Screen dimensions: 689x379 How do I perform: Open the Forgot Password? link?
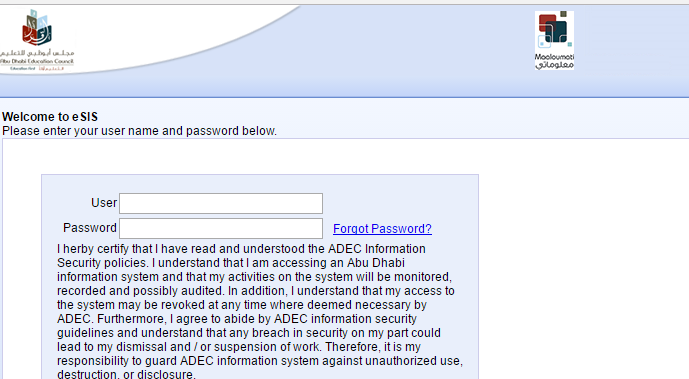coord(382,229)
